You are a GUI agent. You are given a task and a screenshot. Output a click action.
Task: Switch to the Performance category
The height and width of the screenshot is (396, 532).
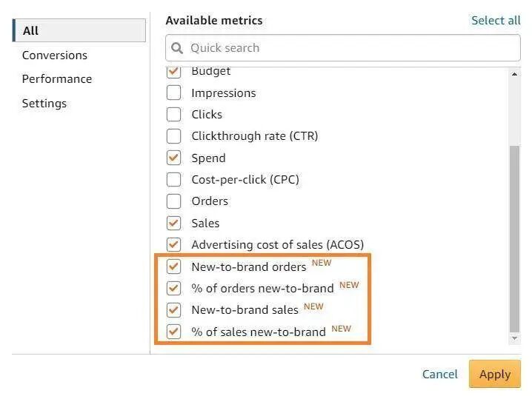[57, 79]
